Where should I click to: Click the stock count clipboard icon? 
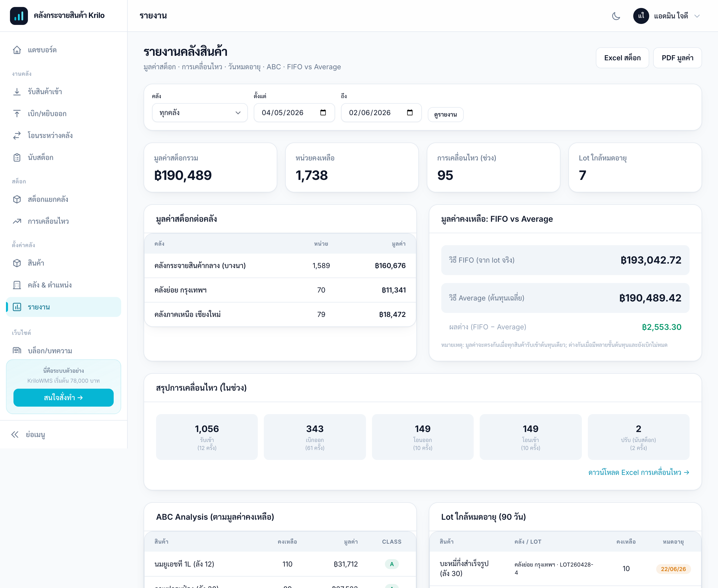tap(17, 157)
